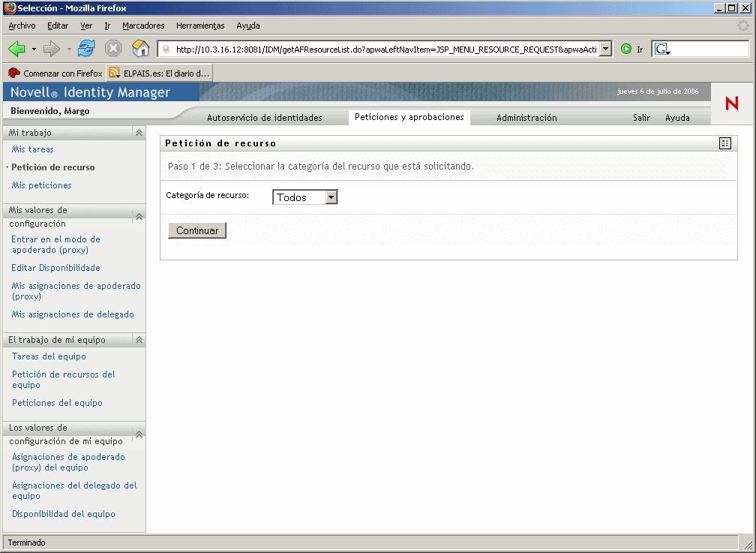Open Google search engine icon menu

(x=662, y=49)
